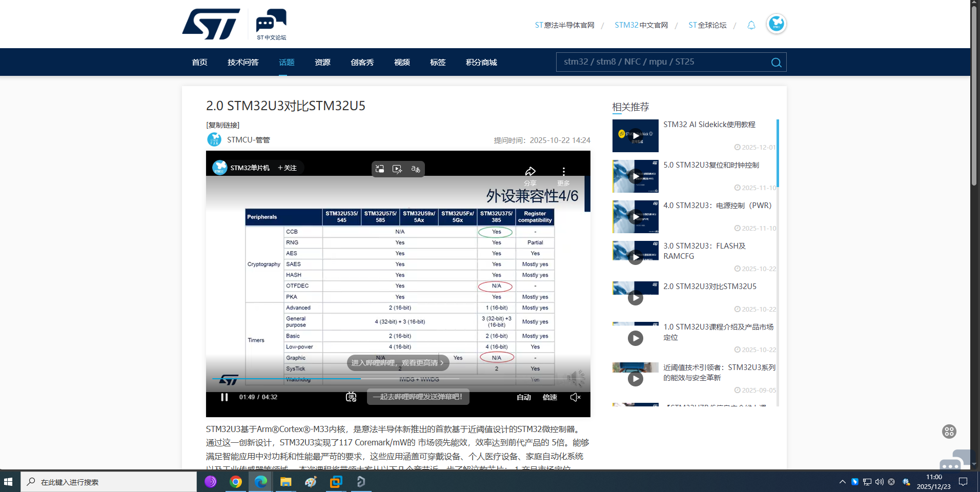Click the page vertical scrollbar

click(974, 95)
